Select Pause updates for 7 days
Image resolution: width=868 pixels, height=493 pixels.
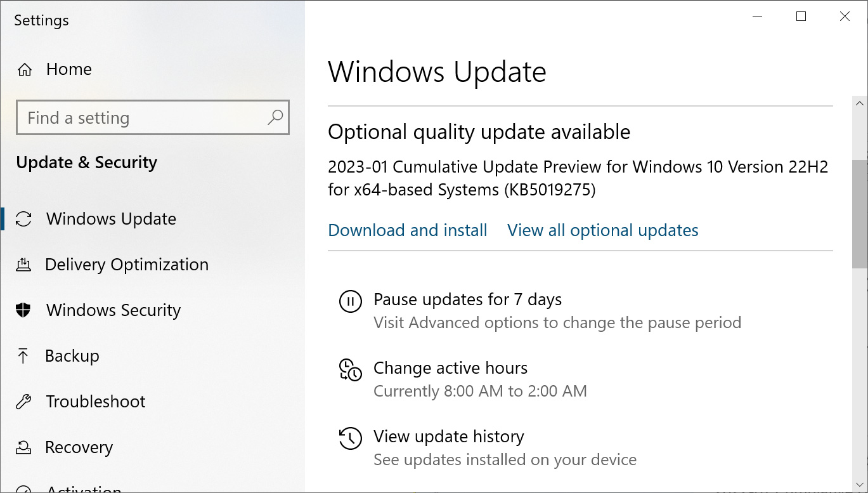coord(467,299)
